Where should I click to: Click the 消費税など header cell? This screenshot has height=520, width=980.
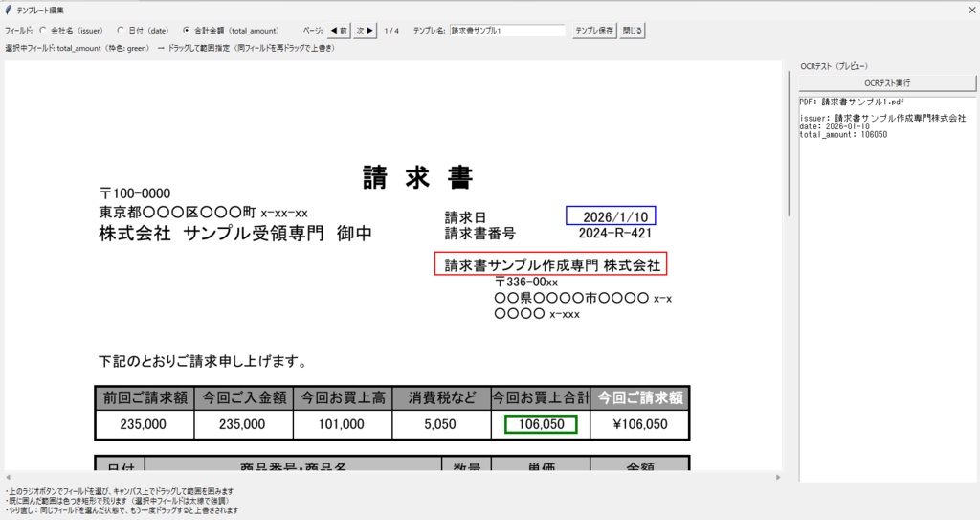pyautogui.click(x=442, y=398)
